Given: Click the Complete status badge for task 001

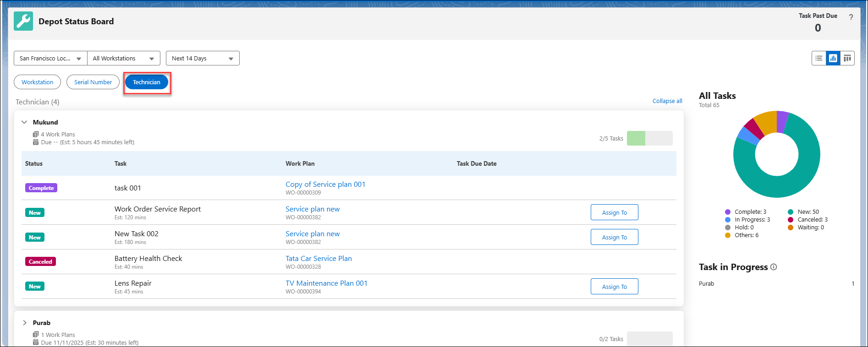Looking at the screenshot, I should (41, 188).
